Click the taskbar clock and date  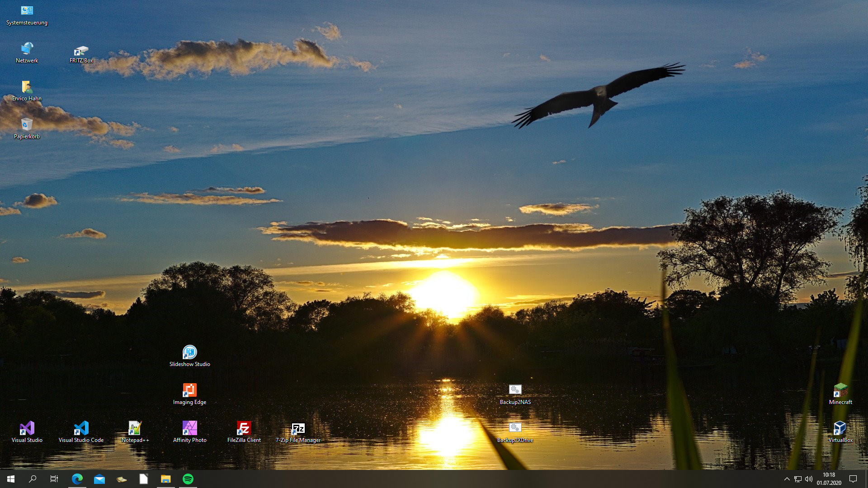tap(829, 479)
